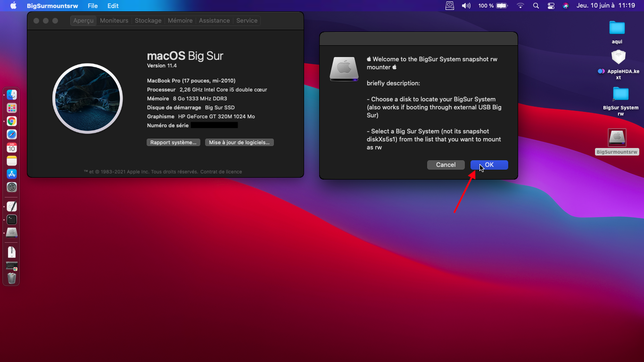This screenshot has height=362, width=644.
Task: Activate Siri from the menu bar
Action: [566, 6]
